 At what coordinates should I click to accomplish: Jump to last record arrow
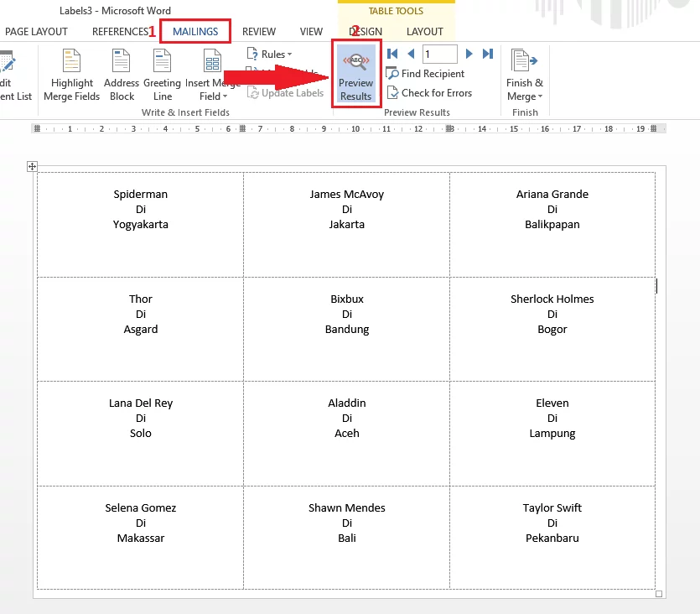tap(488, 54)
